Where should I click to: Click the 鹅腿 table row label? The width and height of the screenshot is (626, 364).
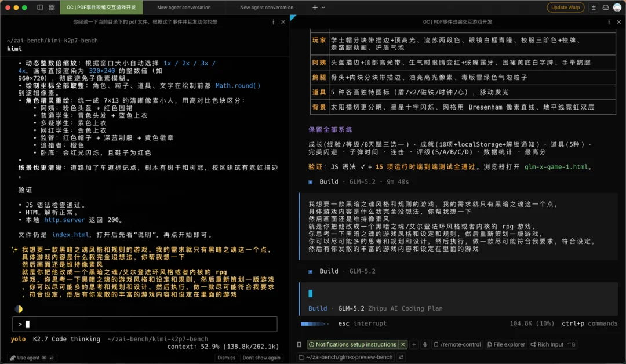click(x=319, y=77)
